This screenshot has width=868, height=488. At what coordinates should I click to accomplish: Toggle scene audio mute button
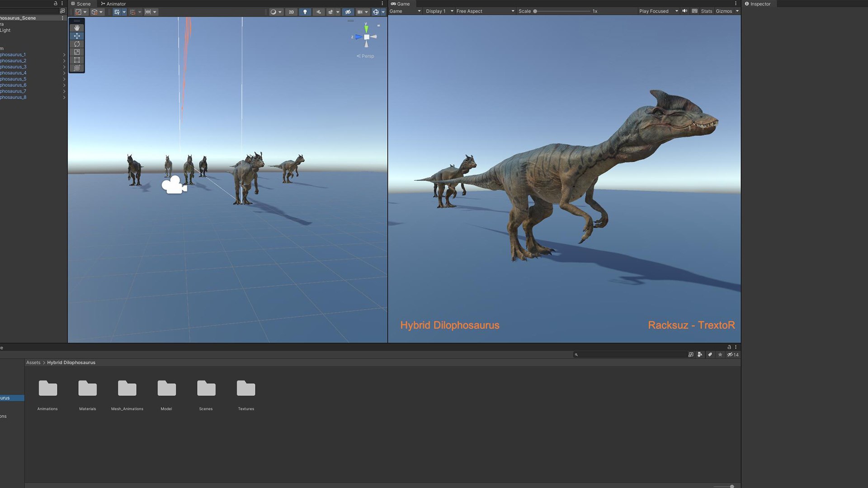(319, 12)
